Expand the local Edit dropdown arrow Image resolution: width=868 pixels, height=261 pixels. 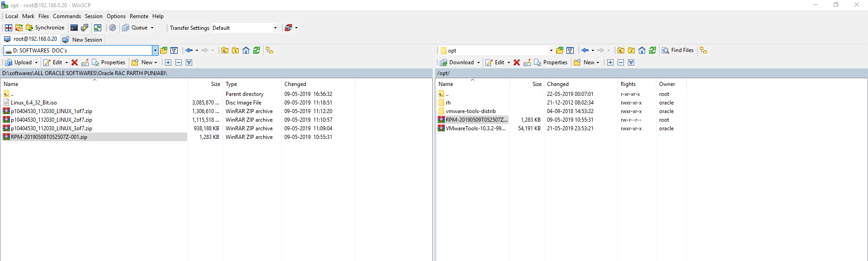point(66,62)
